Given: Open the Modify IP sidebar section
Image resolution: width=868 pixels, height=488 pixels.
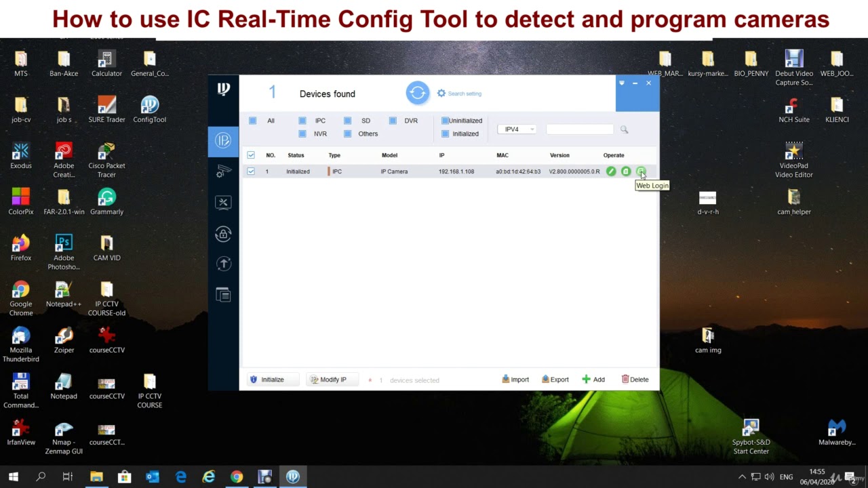Looking at the screenshot, I should [x=223, y=140].
